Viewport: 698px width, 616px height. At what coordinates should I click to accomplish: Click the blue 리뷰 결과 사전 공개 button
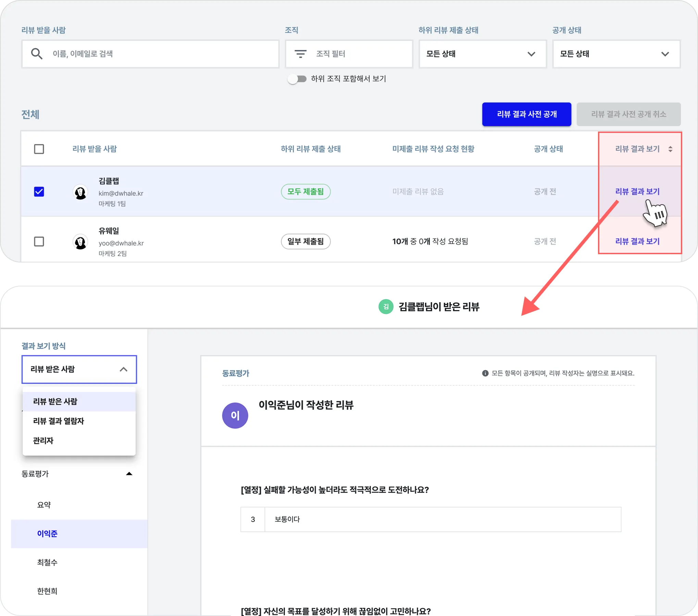526,114
